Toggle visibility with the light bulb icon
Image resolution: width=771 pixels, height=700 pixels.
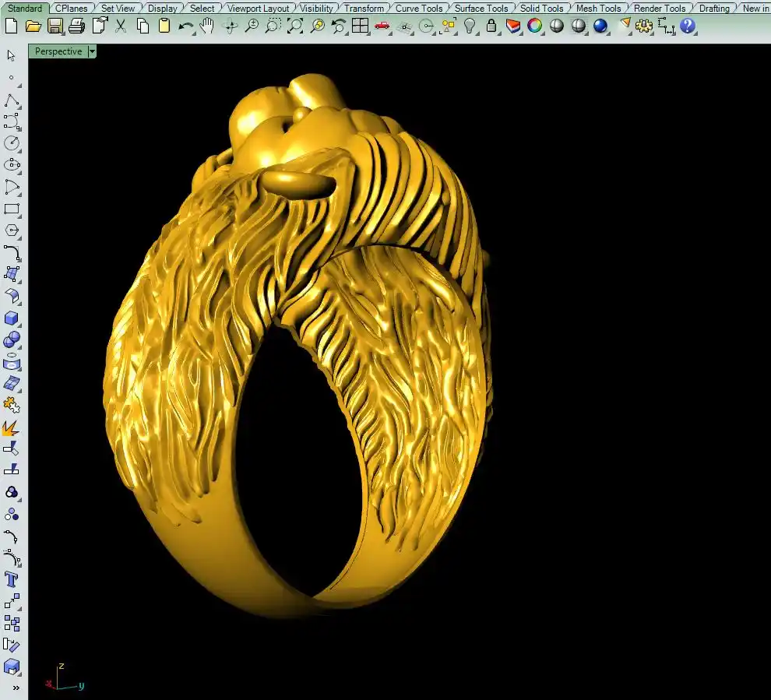click(x=470, y=26)
